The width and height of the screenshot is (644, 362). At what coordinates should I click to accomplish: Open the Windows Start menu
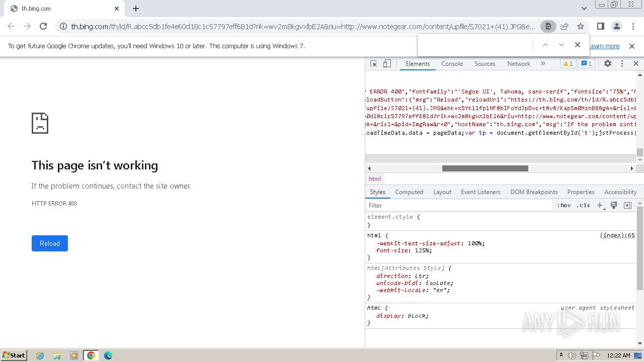click(x=14, y=355)
